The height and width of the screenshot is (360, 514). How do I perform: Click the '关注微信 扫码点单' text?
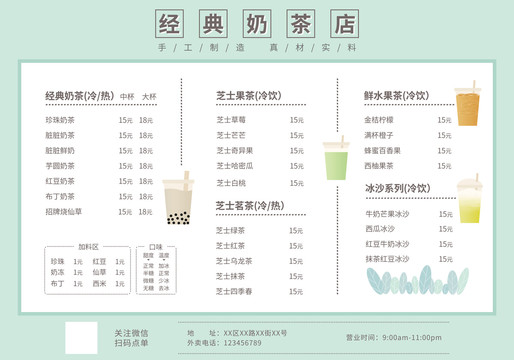(131, 338)
